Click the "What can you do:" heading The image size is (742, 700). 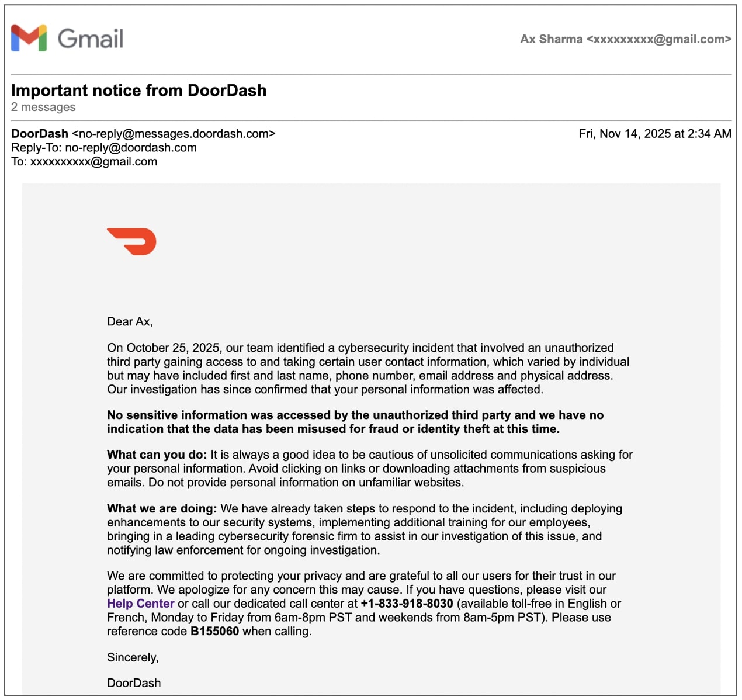[x=157, y=455]
